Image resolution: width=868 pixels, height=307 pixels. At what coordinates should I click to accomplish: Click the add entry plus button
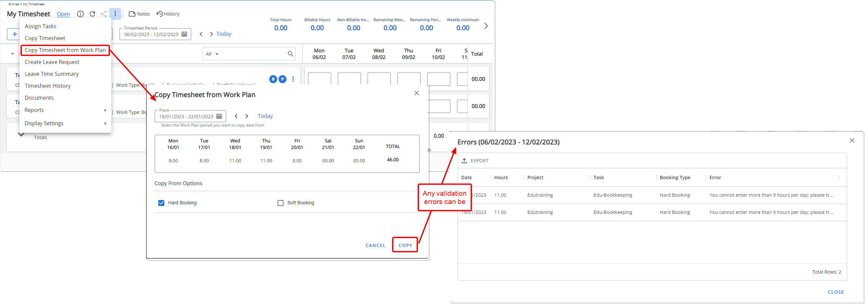pos(15,34)
